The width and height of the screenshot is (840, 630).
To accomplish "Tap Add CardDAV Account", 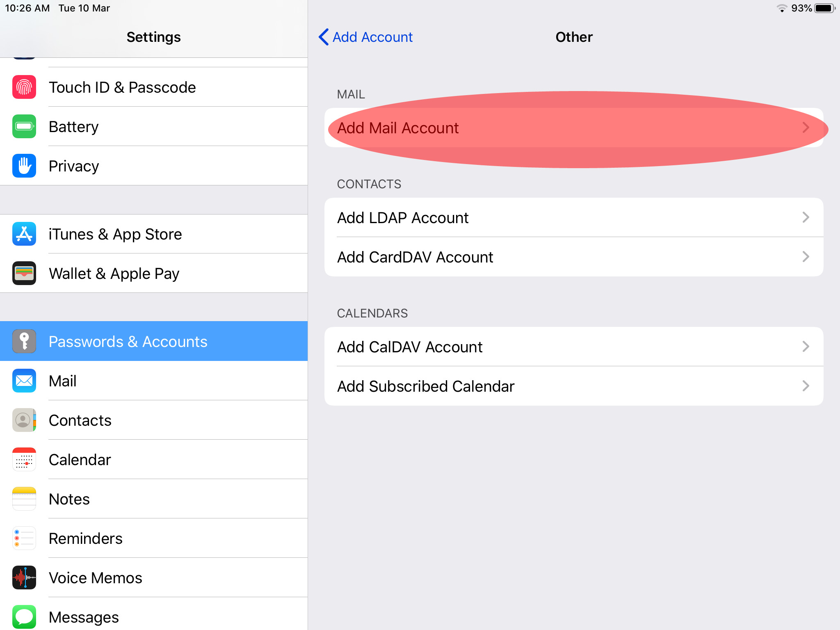I will 574,257.
